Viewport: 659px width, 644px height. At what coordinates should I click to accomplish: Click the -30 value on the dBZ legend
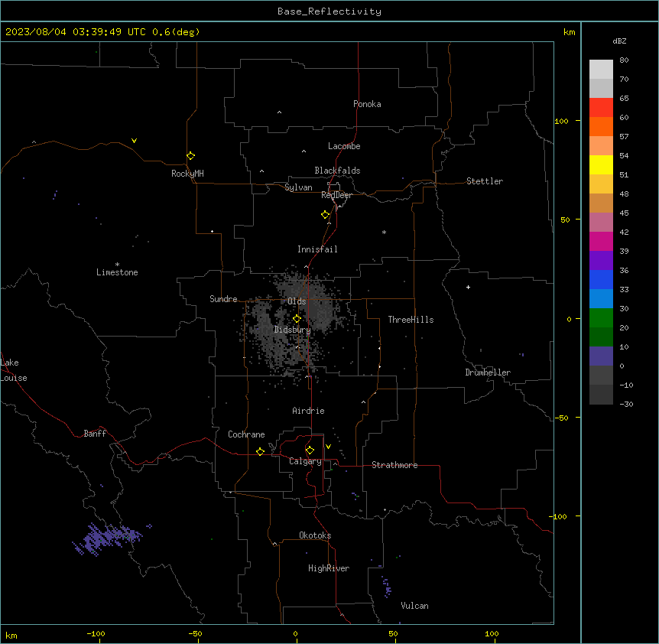626,404
